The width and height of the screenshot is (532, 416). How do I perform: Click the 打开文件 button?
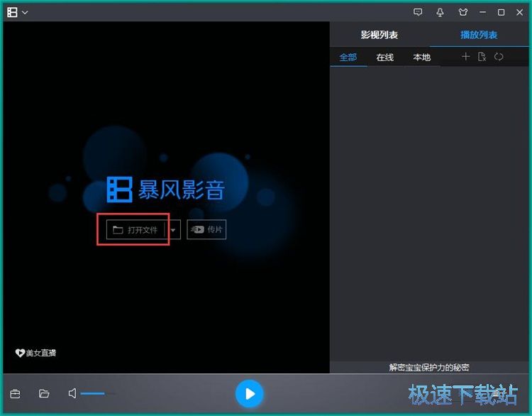pyautogui.click(x=135, y=229)
